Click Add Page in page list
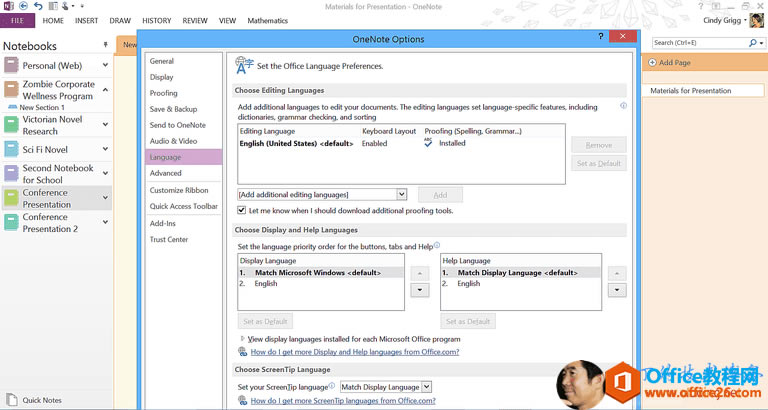Image resolution: width=768 pixels, height=410 pixels. tap(669, 63)
